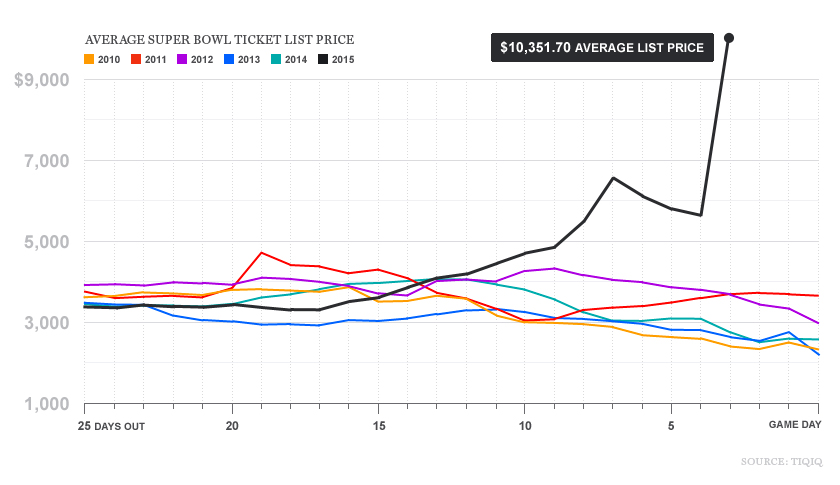Select the purple 2012 legend swatch
Screen dimensions: 840x485
[183, 59]
